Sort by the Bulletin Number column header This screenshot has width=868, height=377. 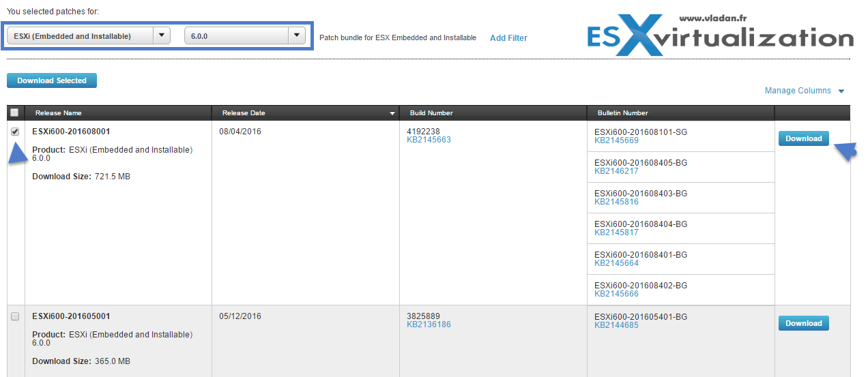680,112
